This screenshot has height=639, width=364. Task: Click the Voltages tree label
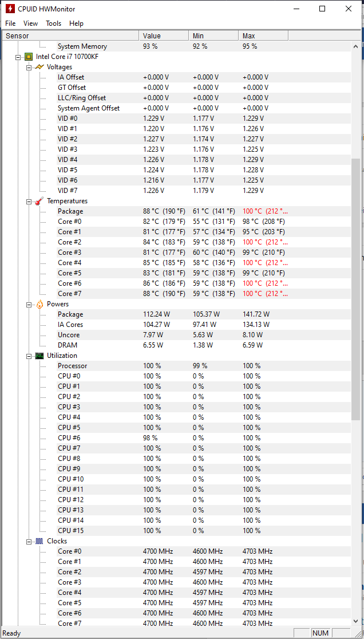pyautogui.click(x=60, y=67)
